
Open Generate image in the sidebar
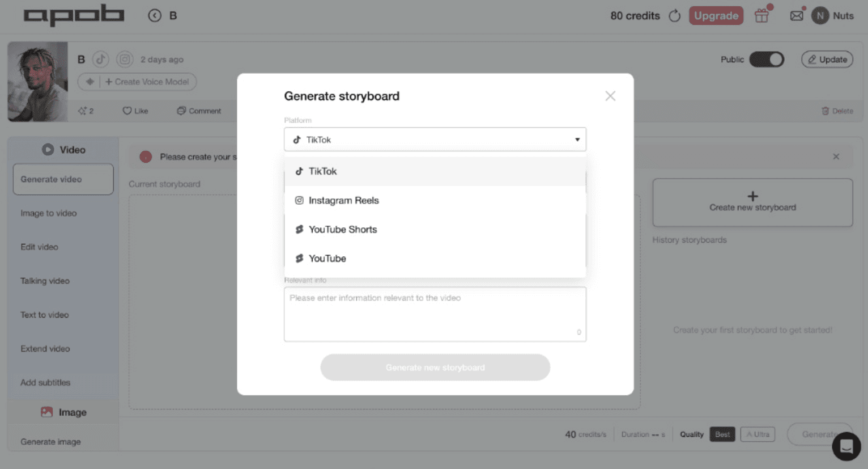(x=50, y=441)
